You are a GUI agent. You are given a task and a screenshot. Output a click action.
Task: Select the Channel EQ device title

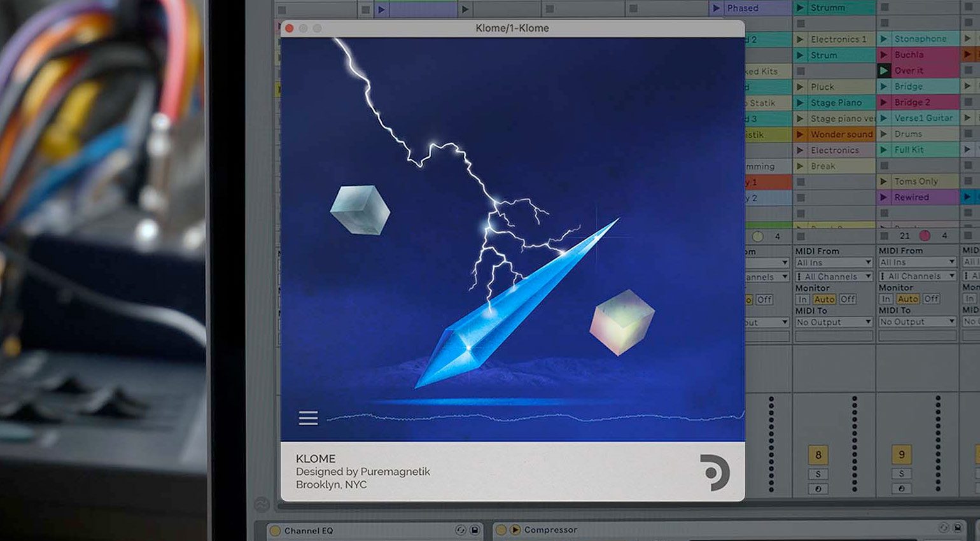309,531
